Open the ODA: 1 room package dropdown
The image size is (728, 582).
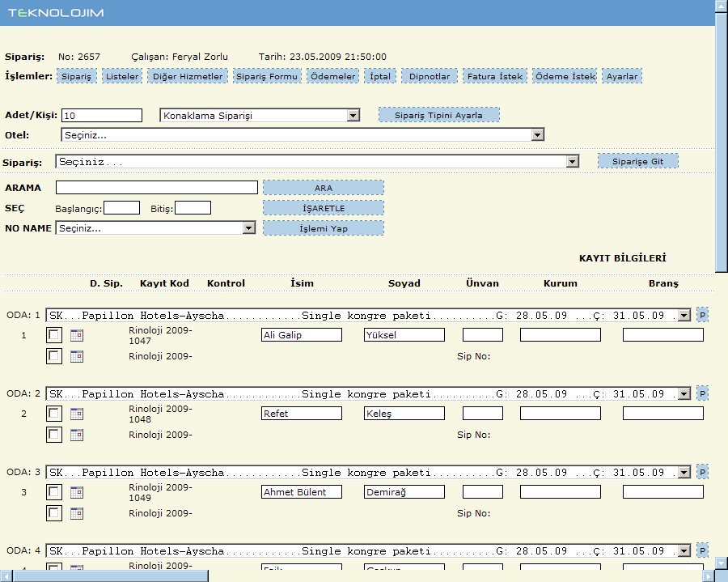[x=368, y=316]
